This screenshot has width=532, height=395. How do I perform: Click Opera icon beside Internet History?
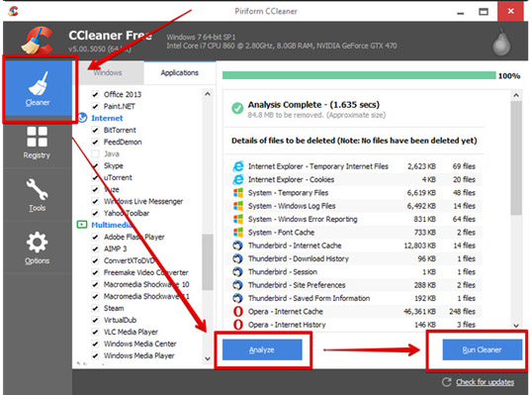[x=238, y=325]
